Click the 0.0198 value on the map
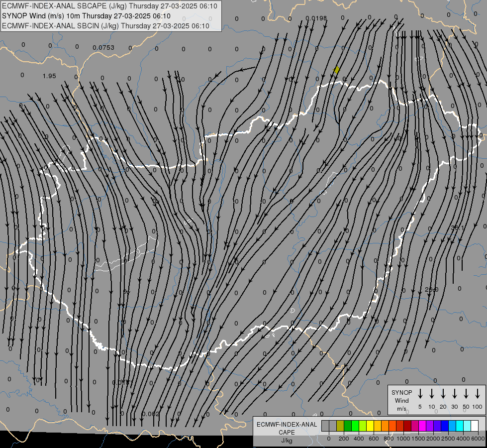The height and width of the screenshot is (448, 487). tap(316, 18)
